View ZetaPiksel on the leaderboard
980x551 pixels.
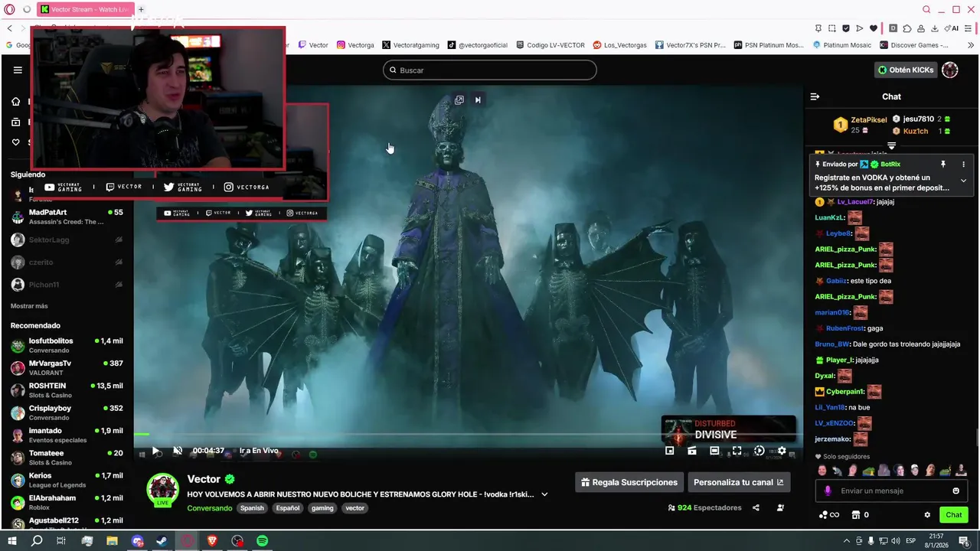point(868,119)
